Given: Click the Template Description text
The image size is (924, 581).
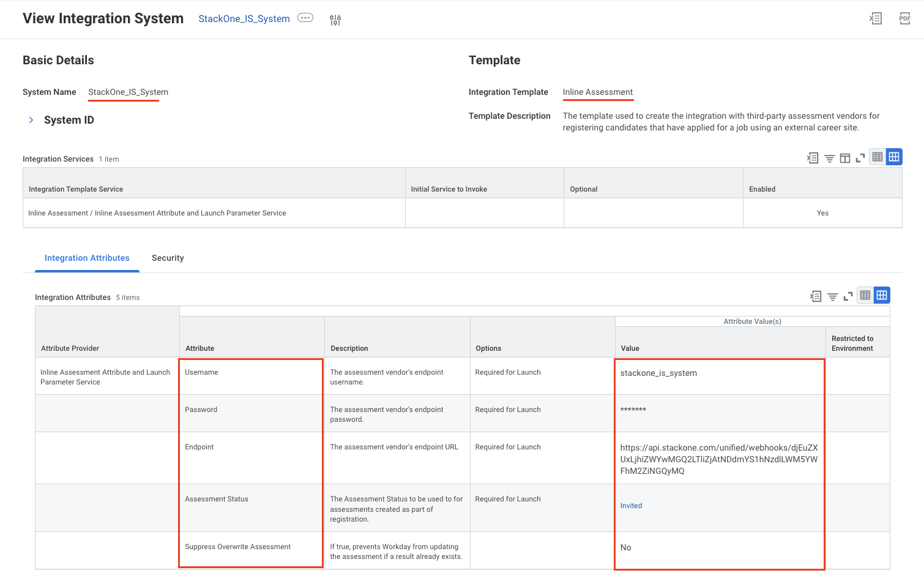Looking at the screenshot, I should coord(721,121).
